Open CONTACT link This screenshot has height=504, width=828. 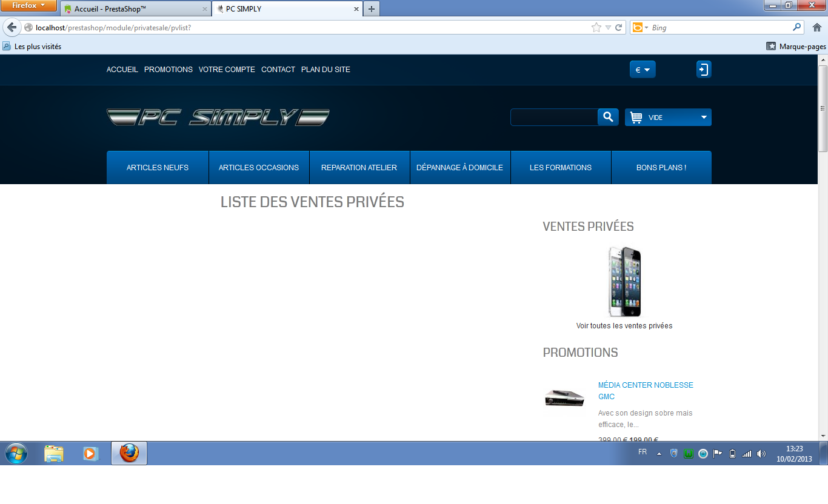click(x=278, y=70)
